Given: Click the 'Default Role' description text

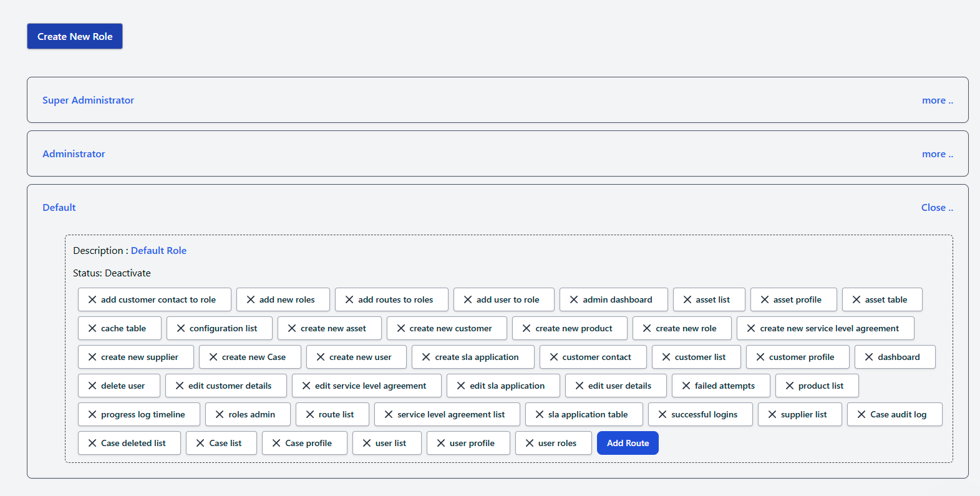Looking at the screenshot, I should pyautogui.click(x=158, y=251).
